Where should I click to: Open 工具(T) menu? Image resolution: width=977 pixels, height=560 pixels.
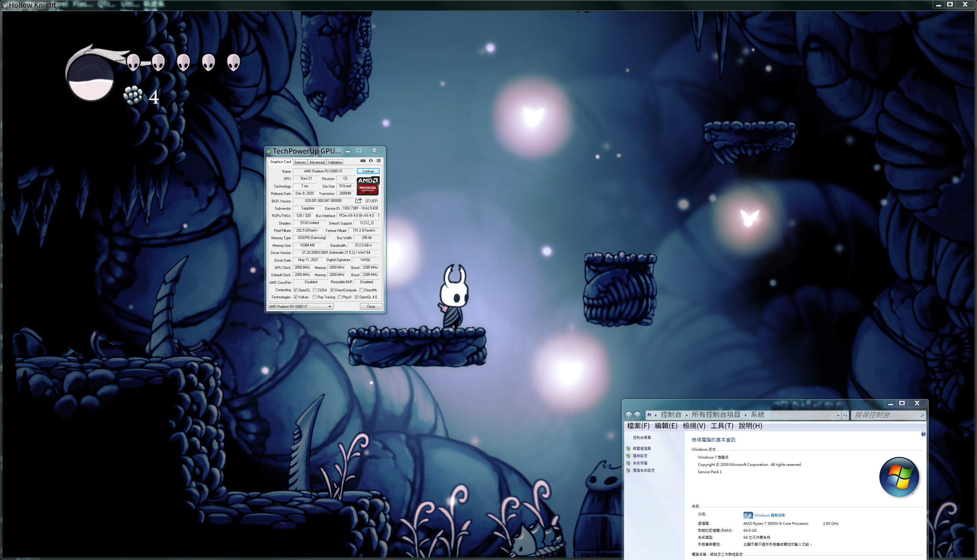(722, 426)
